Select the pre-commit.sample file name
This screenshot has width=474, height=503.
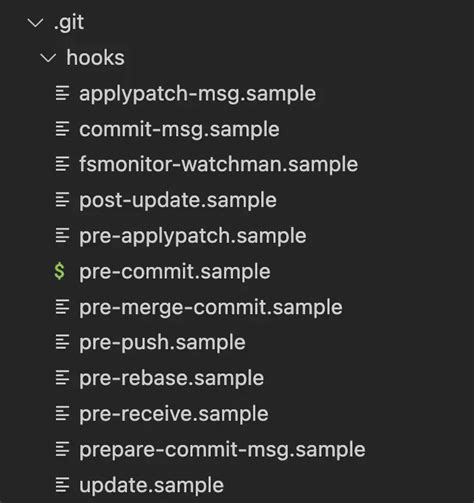(175, 272)
